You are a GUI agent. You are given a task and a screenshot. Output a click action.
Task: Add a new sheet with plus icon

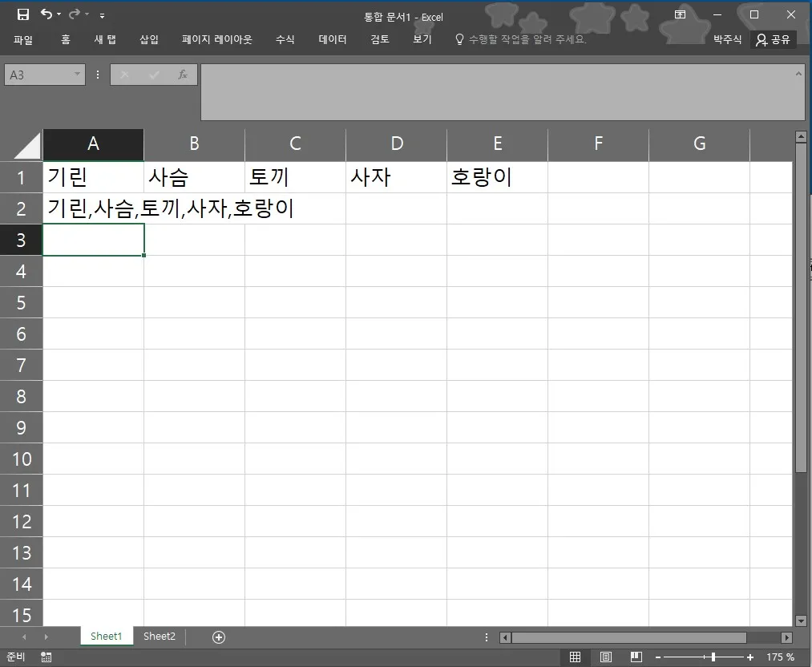coord(219,637)
